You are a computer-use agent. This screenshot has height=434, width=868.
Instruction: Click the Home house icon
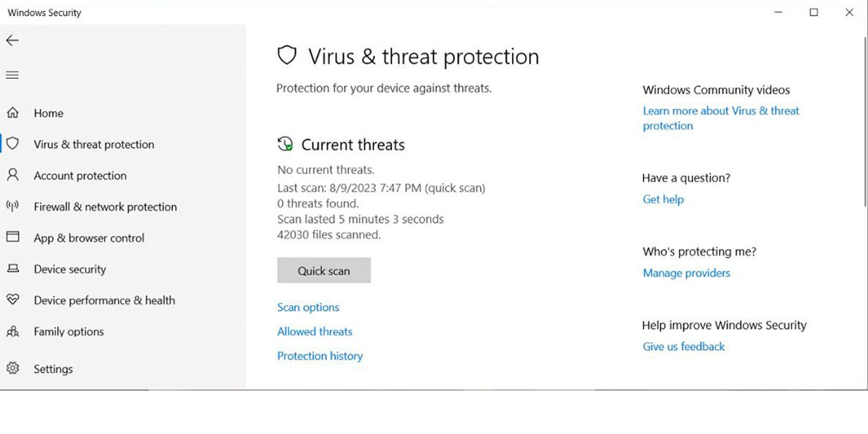pos(12,113)
